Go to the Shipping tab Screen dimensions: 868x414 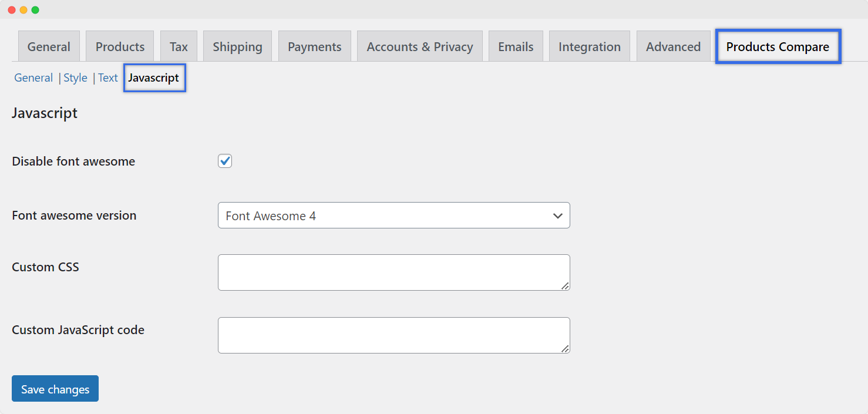tap(237, 47)
